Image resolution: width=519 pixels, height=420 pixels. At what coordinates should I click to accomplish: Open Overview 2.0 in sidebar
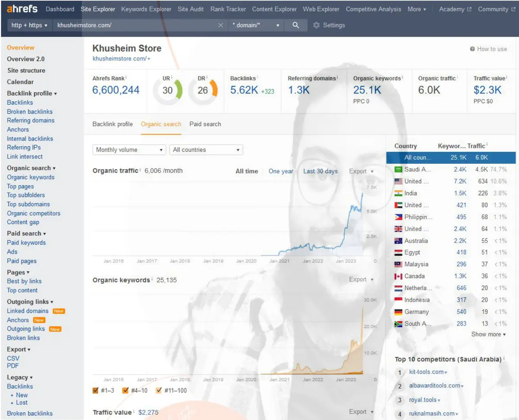tap(26, 59)
